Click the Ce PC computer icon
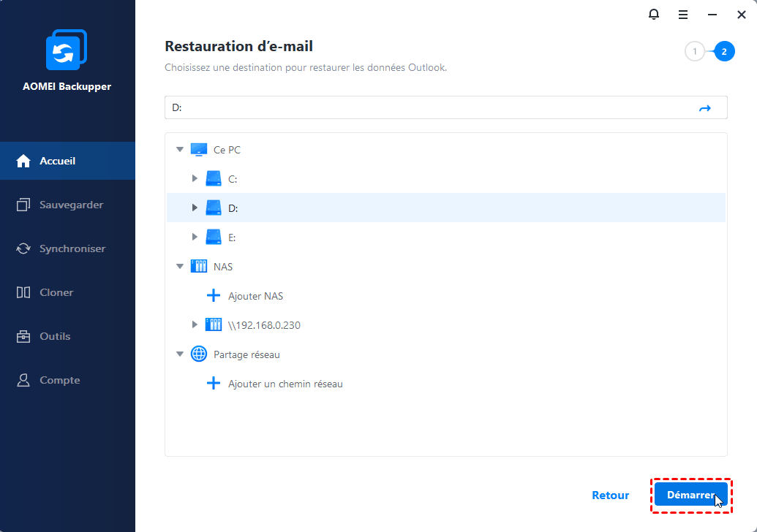Screen dimensions: 757x532 pyautogui.click(x=199, y=150)
